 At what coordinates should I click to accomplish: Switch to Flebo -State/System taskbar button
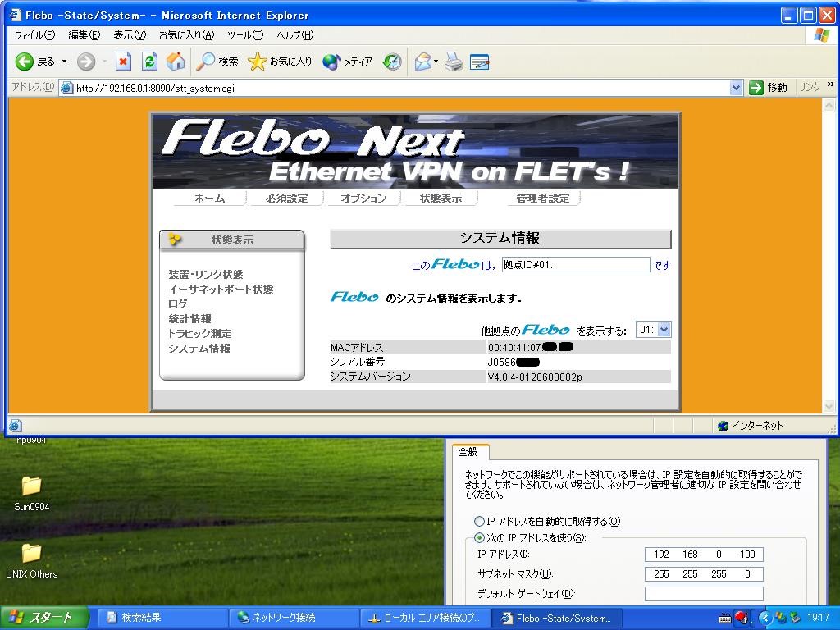[x=556, y=618]
